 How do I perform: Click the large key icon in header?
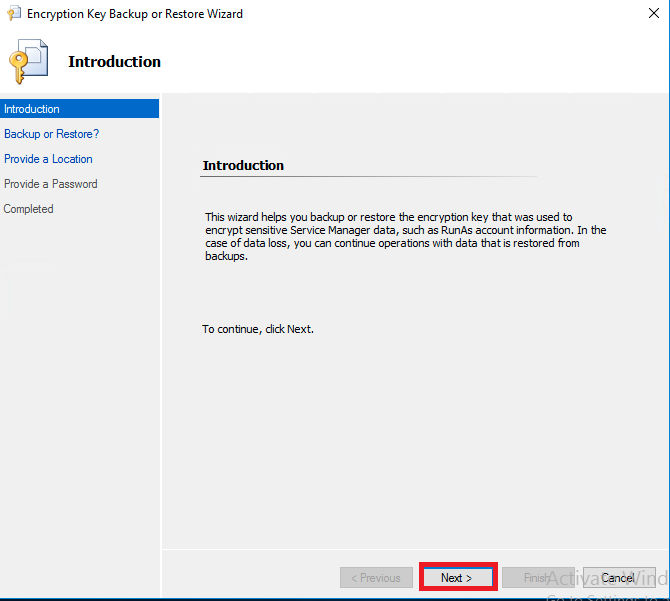pos(28,62)
